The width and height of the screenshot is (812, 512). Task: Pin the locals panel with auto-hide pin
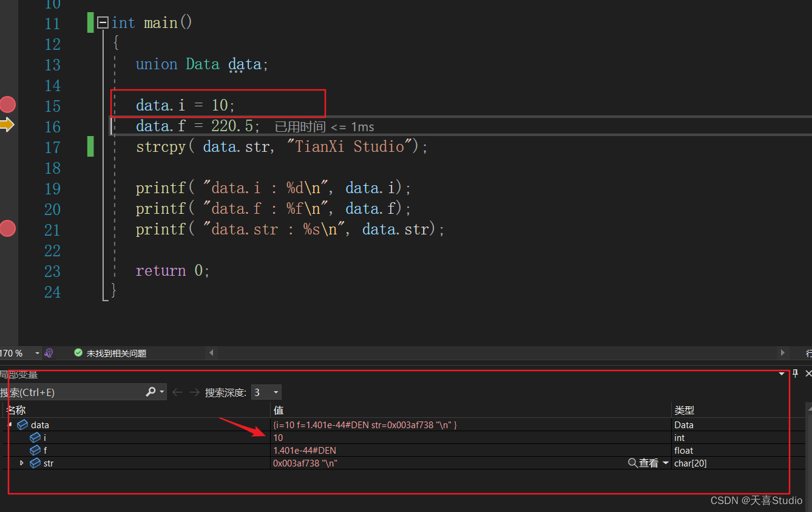(x=796, y=373)
